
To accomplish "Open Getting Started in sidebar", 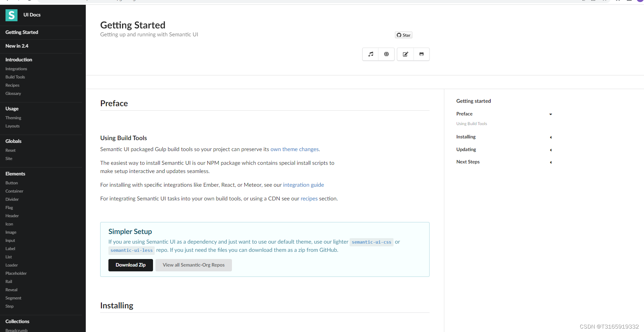I will 22,32.
